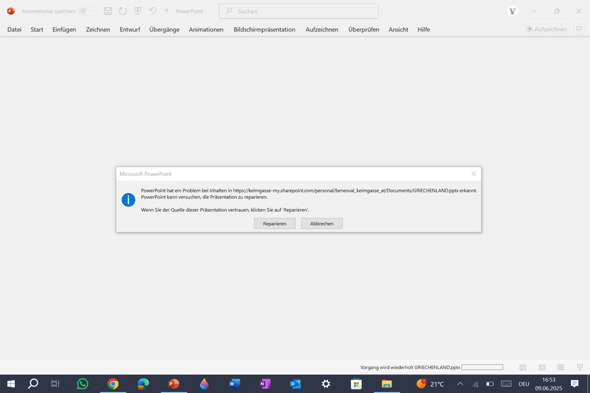Screen dimensions: 590x393
Task: Open the user account avatar
Action: click(x=512, y=11)
